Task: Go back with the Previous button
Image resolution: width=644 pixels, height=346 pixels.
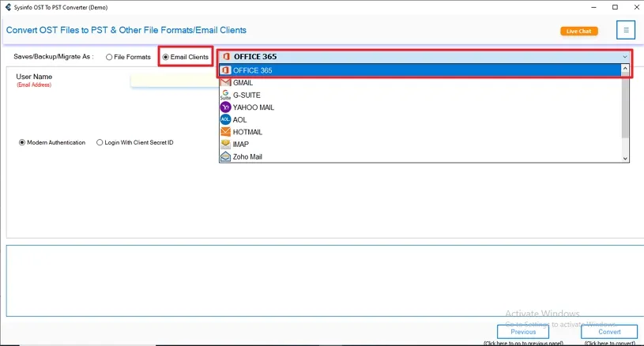Action: tap(523, 332)
